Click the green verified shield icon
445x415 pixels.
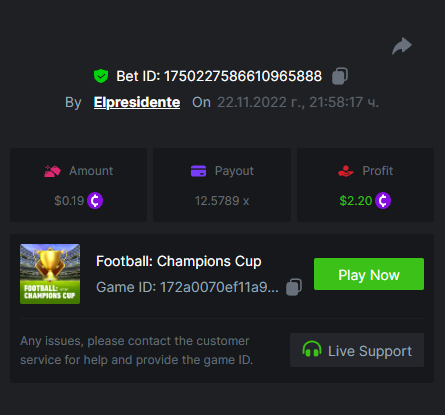pyautogui.click(x=101, y=76)
